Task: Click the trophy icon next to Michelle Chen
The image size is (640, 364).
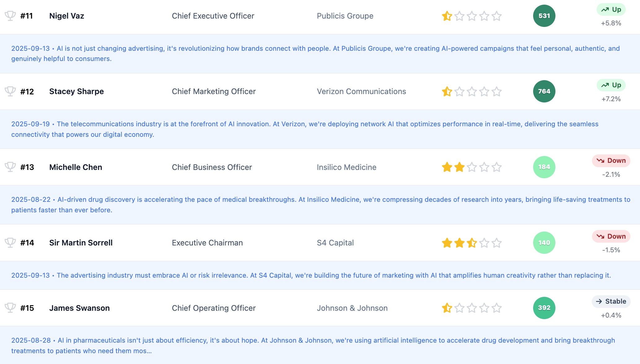Action: (10, 167)
